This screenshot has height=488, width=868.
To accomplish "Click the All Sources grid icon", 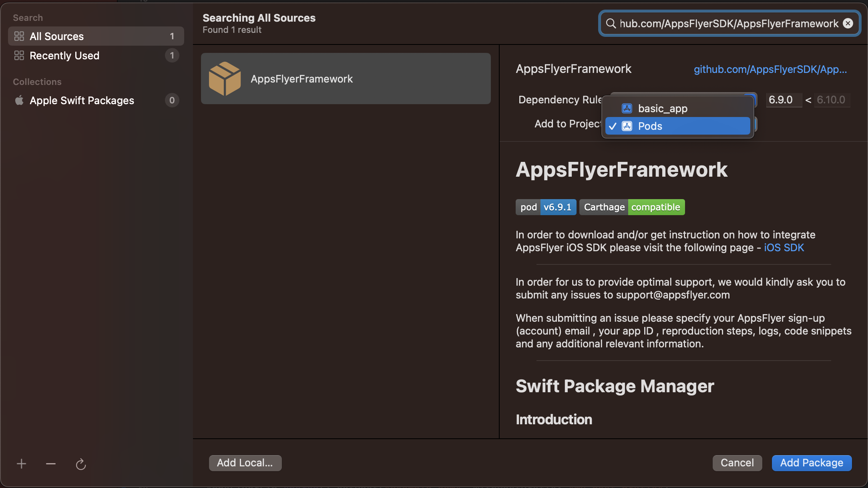I will coord(19,36).
